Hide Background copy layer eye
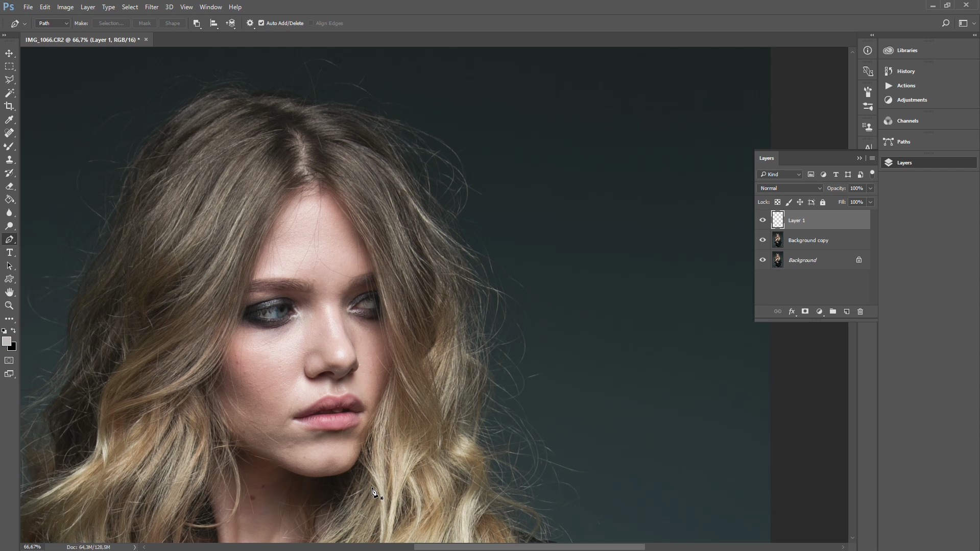Viewport: 980px width, 551px height. pos(762,240)
